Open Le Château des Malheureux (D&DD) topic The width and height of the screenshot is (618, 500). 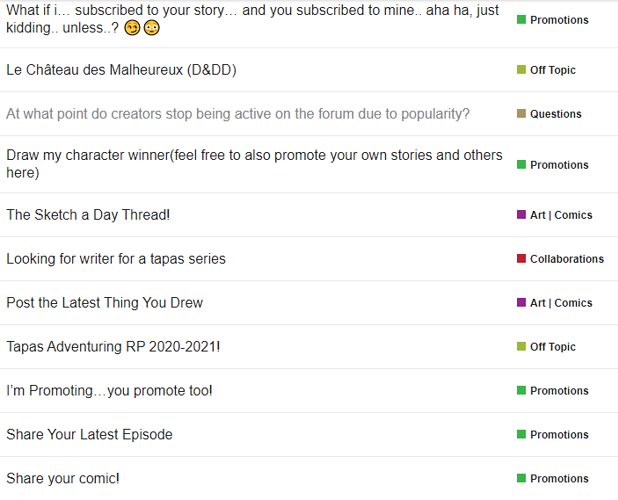click(121, 70)
